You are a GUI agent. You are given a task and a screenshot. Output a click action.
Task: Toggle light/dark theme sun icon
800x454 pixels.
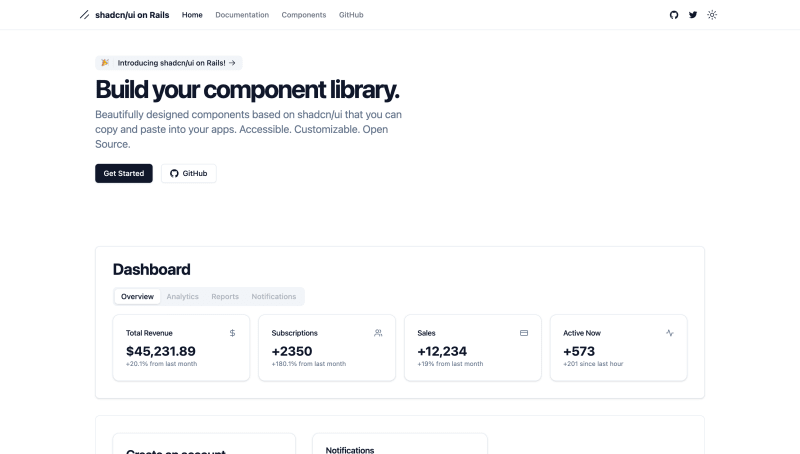pyautogui.click(x=712, y=15)
